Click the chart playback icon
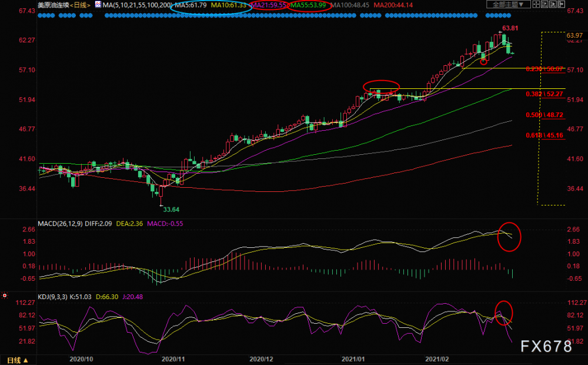 tap(553, 5)
